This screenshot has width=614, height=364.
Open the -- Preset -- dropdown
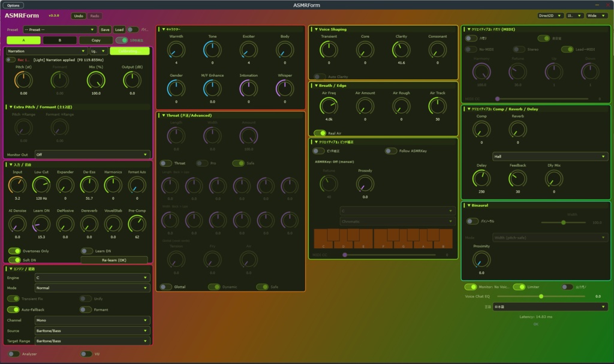pyautogui.click(x=59, y=30)
